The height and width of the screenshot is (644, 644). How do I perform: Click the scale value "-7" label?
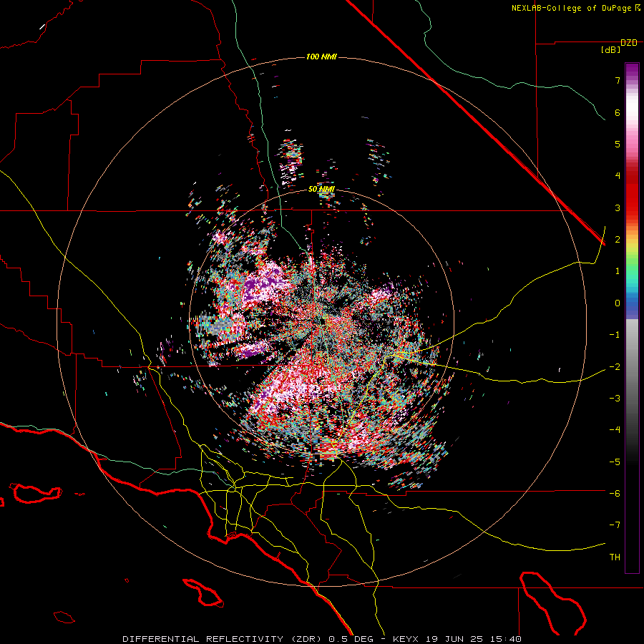[615, 525]
